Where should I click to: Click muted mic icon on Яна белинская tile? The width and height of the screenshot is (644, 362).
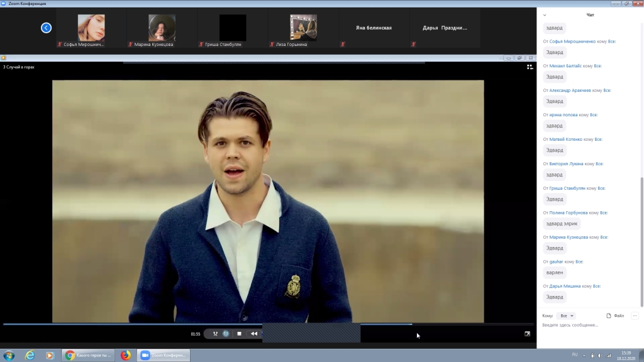click(343, 45)
